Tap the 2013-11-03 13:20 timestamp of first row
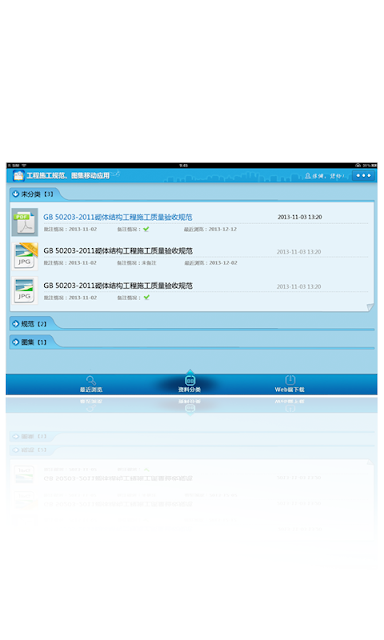 pyautogui.click(x=300, y=217)
